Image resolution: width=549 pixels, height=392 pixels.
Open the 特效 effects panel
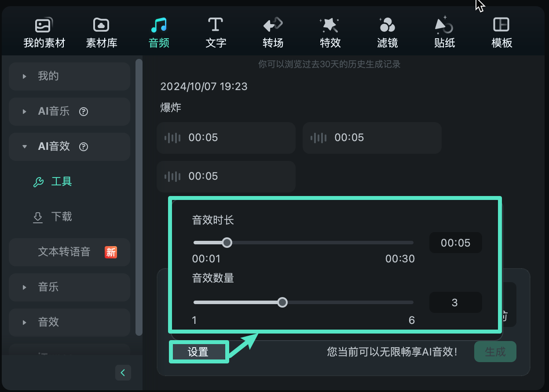[330, 32]
